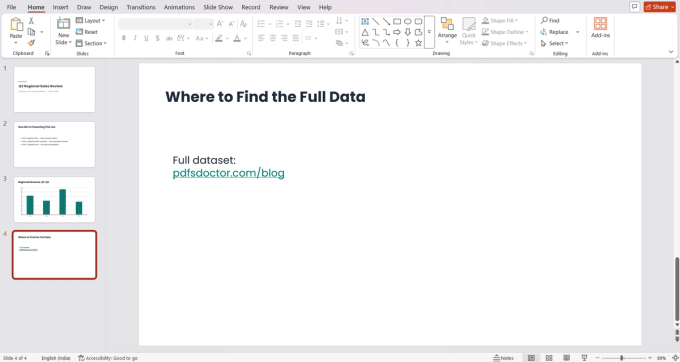Switch to Reading View
The height and width of the screenshot is (362, 680).
click(x=566, y=358)
